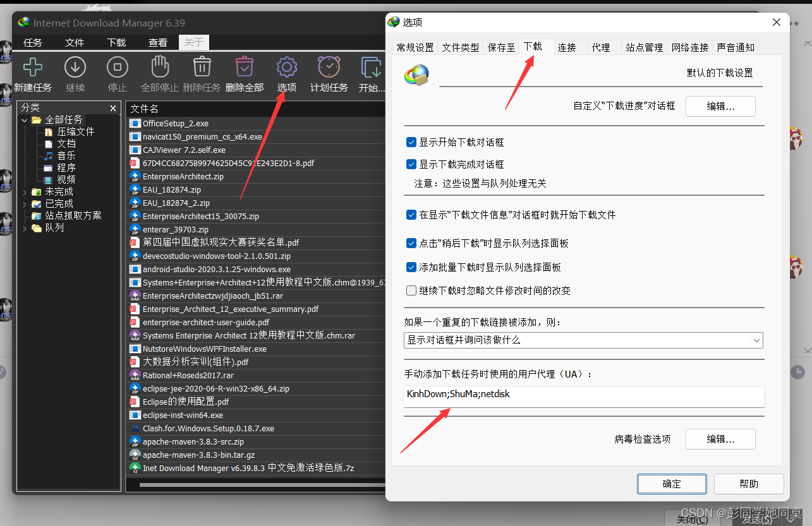Click the 确定 button
Screen dimensions: 812x526
click(x=672, y=484)
